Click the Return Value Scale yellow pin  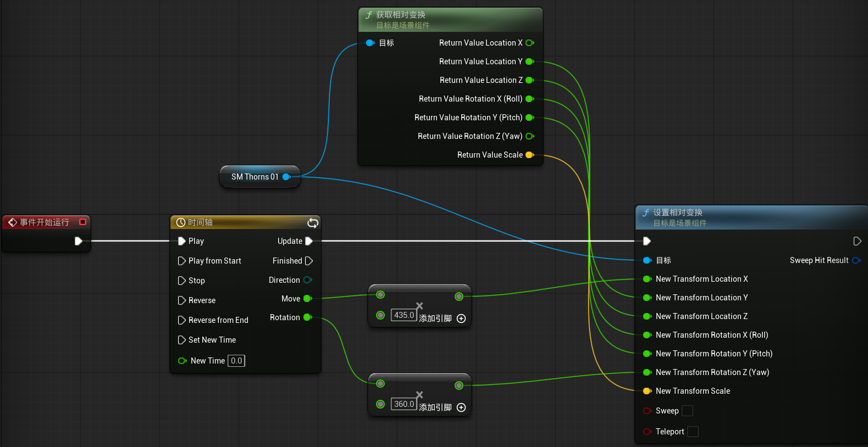coord(530,155)
